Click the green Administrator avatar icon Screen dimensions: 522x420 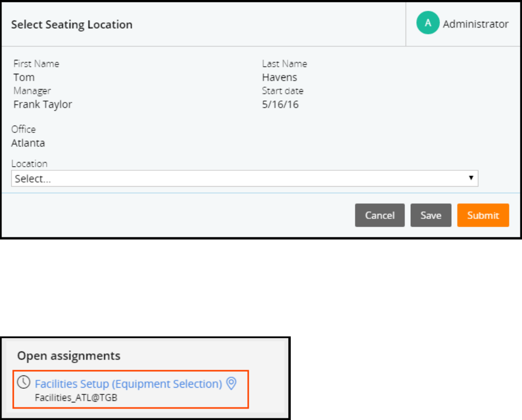click(428, 24)
